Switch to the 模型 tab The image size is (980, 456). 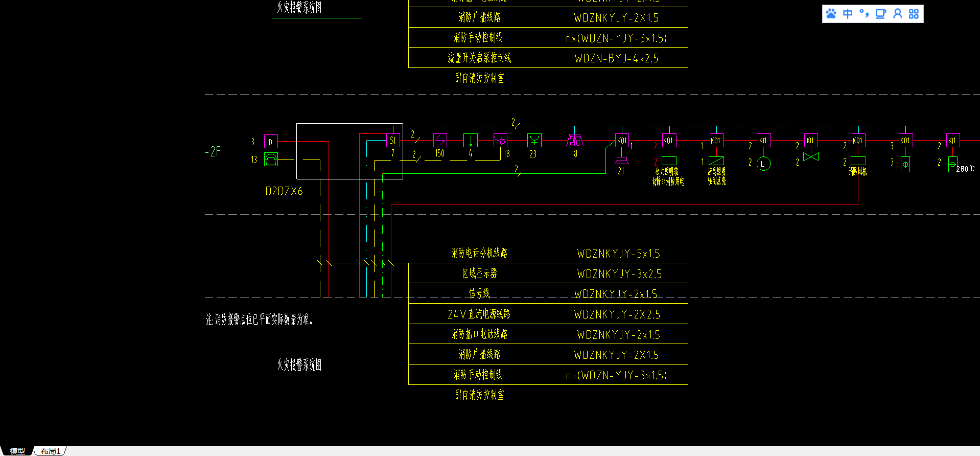tap(17, 451)
